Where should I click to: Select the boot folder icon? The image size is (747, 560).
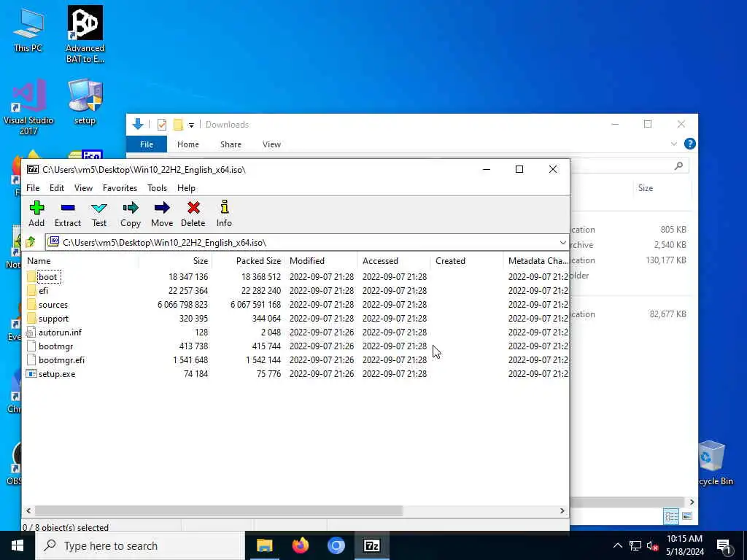[31, 276]
